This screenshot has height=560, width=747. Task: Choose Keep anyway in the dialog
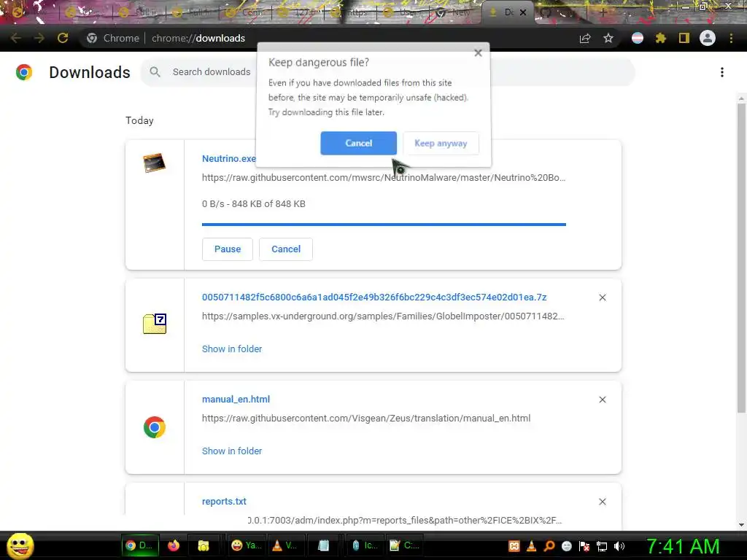coord(441,144)
